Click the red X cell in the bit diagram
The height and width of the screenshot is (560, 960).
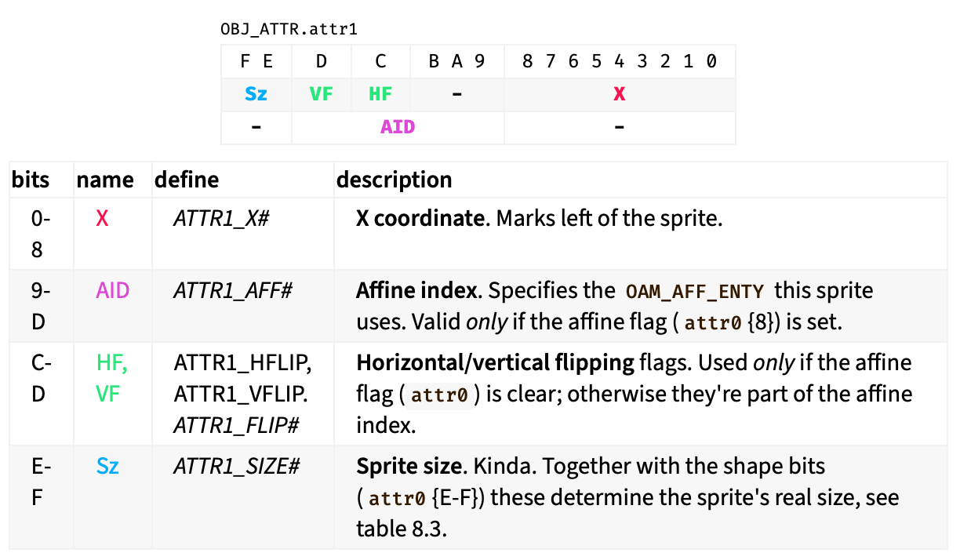pos(619,94)
